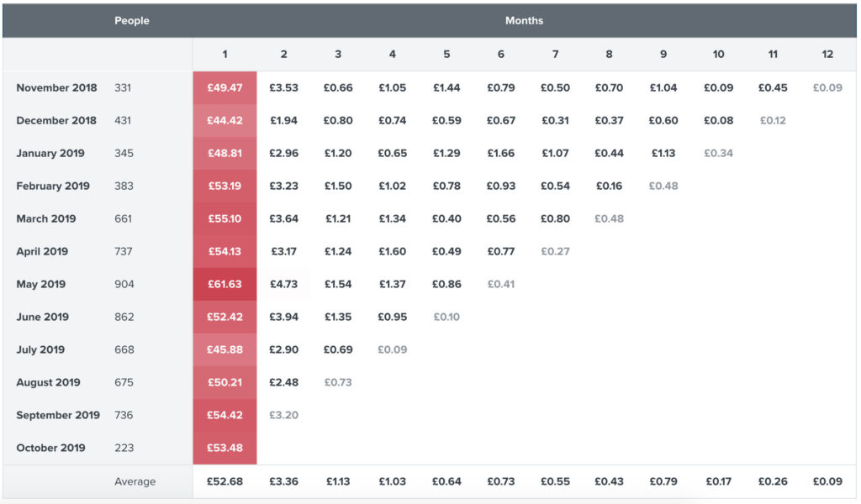Click the £4.73 cell in May 2019

click(283, 284)
